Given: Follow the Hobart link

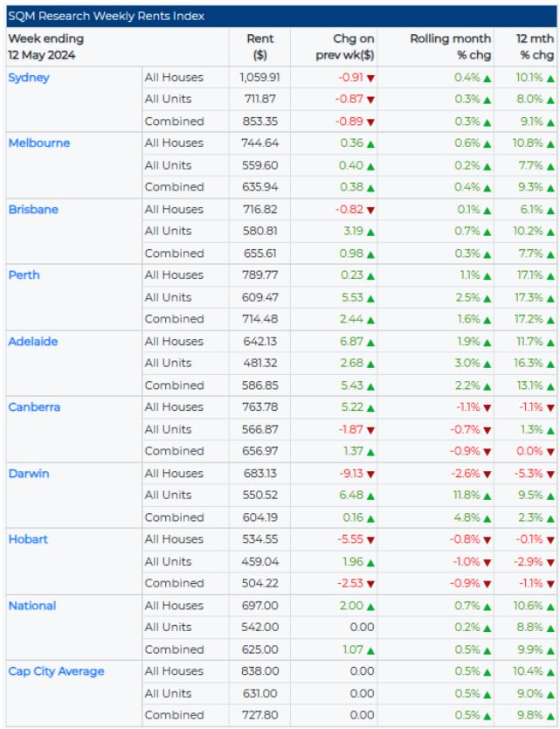Looking at the screenshot, I should pyautogui.click(x=28, y=539).
